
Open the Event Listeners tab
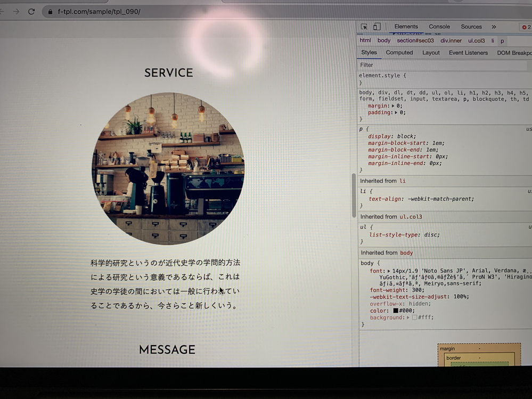[468, 53]
